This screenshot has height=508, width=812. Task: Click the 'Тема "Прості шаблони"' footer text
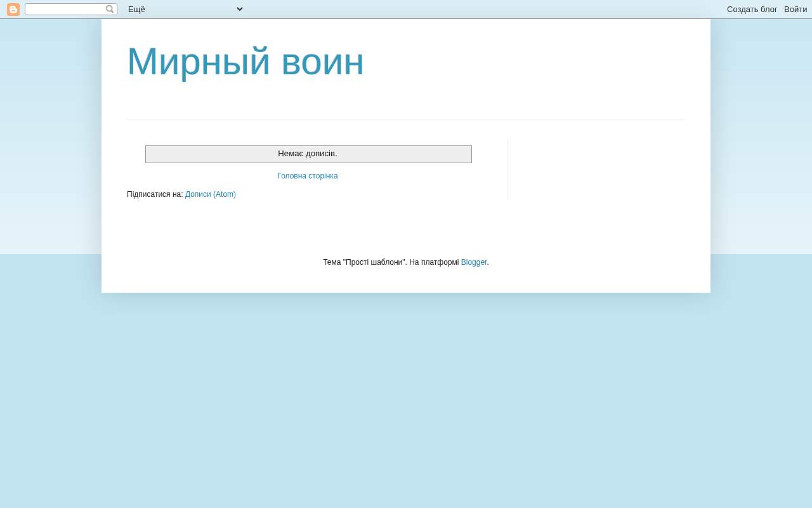pos(365,262)
